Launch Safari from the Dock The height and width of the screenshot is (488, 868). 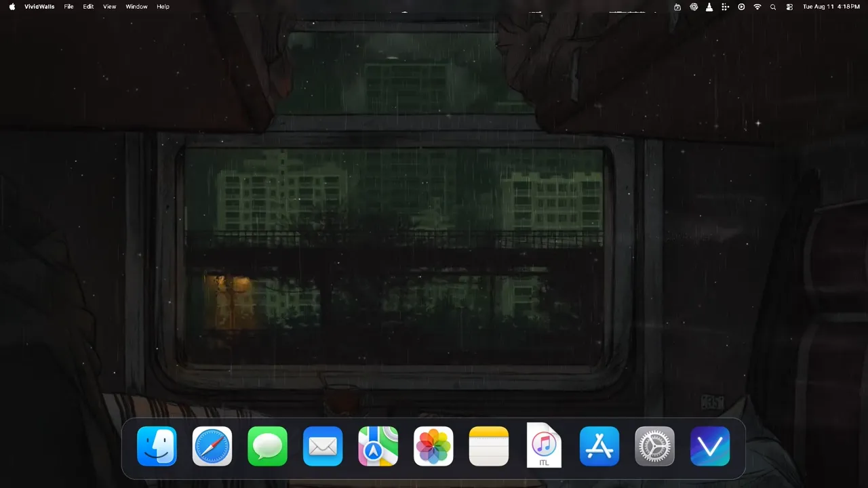point(212,446)
